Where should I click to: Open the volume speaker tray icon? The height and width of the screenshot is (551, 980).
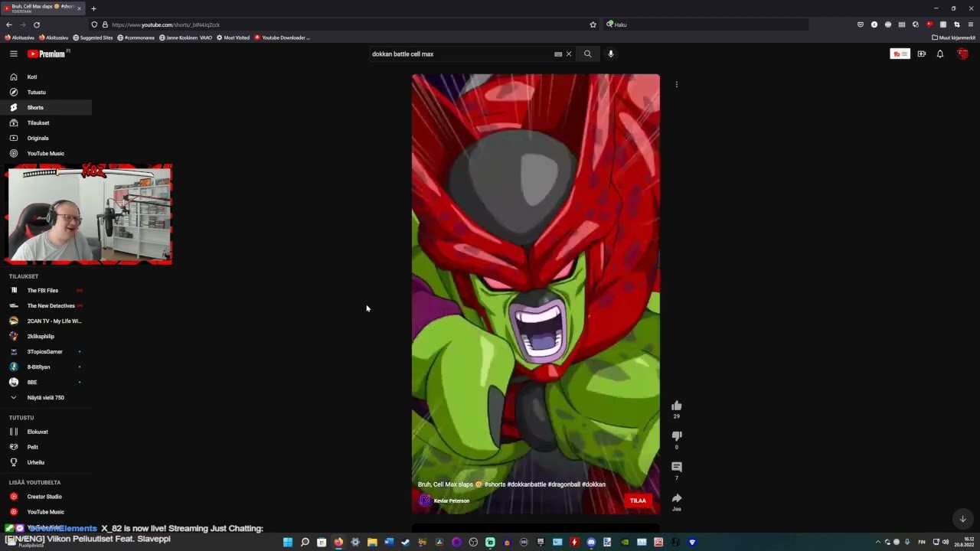(x=945, y=543)
